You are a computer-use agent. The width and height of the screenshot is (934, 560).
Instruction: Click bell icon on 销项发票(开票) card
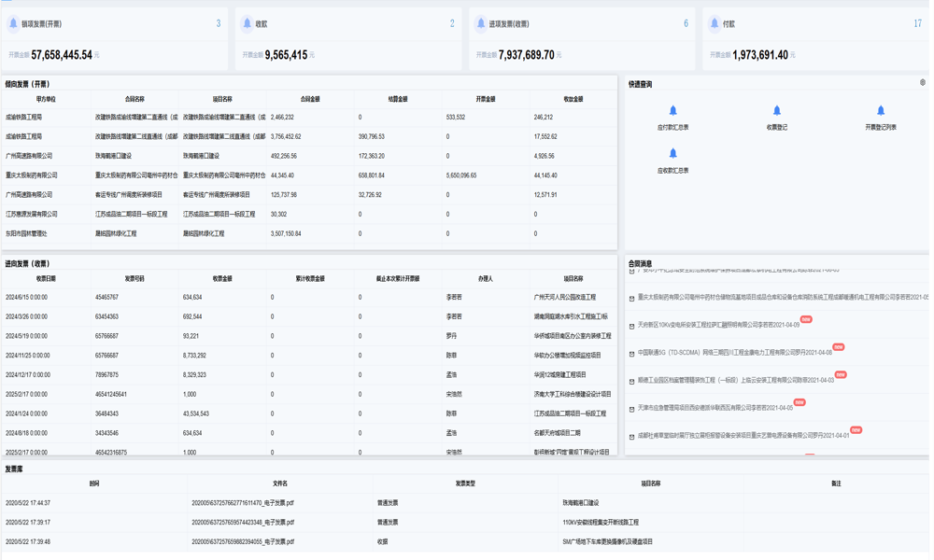[x=13, y=24]
